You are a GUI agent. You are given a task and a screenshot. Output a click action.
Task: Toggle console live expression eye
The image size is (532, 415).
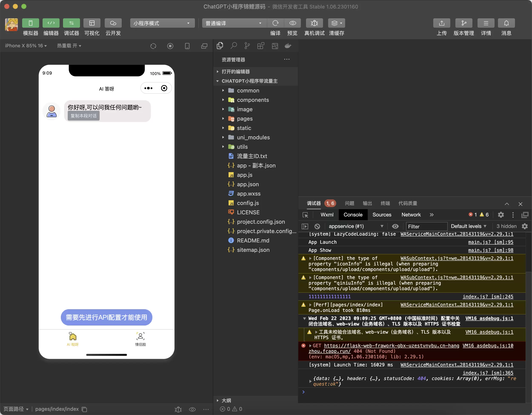(395, 226)
